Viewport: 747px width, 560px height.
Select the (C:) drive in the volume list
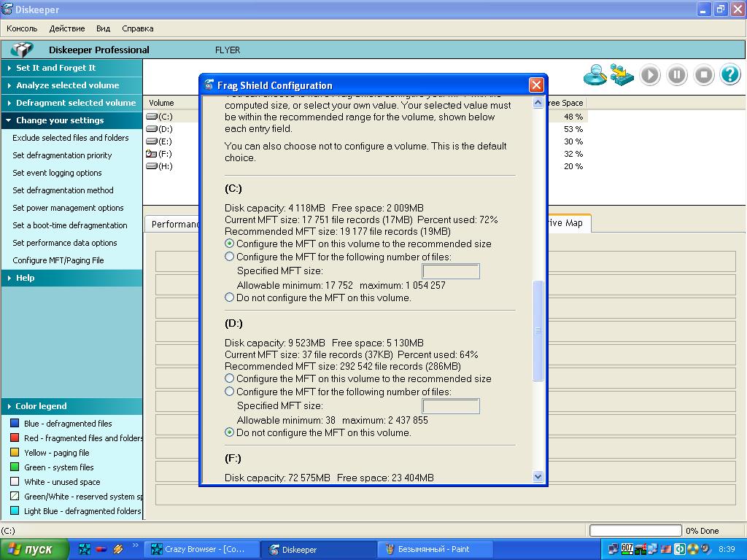(x=160, y=117)
